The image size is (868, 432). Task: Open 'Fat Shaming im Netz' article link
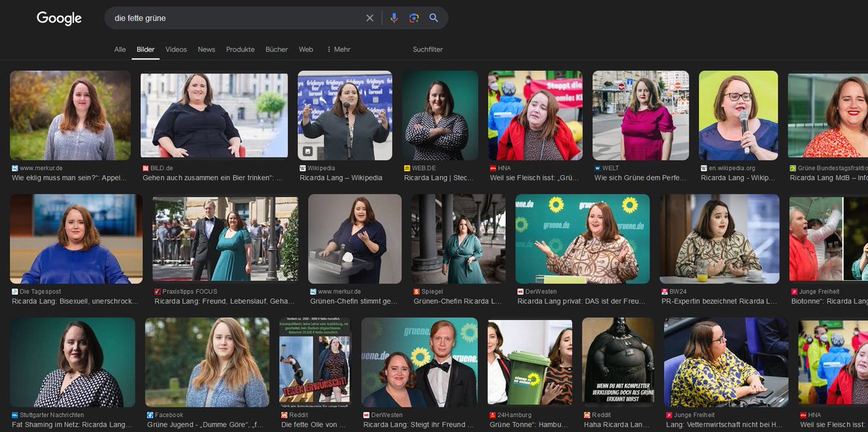point(72,425)
